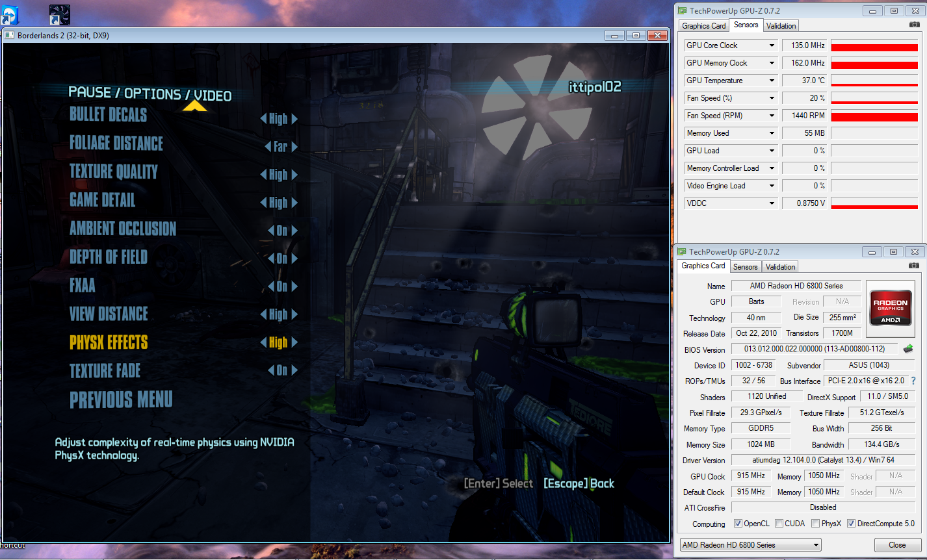Select Previous Menu in Borderlands 2
This screenshot has width=927, height=560.
(x=122, y=399)
